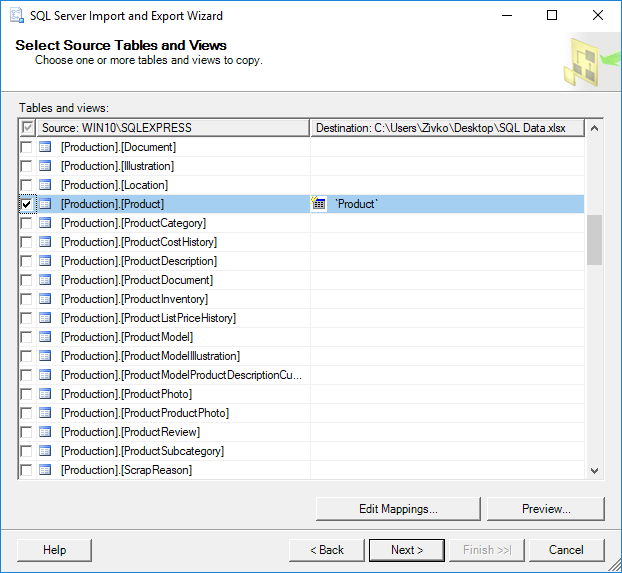Uncheck the [Production].[Product] checkbox

(27, 204)
